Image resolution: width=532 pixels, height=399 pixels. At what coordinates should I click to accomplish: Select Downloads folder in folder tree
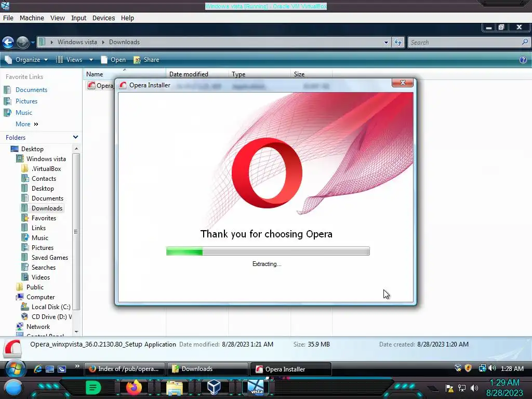pyautogui.click(x=47, y=208)
